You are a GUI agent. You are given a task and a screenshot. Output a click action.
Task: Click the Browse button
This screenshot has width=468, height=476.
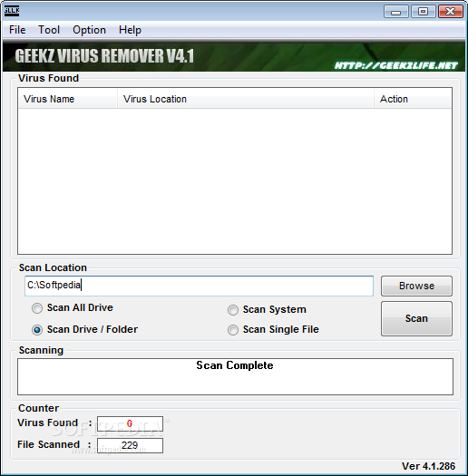pyautogui.click(x=416, y=286)
